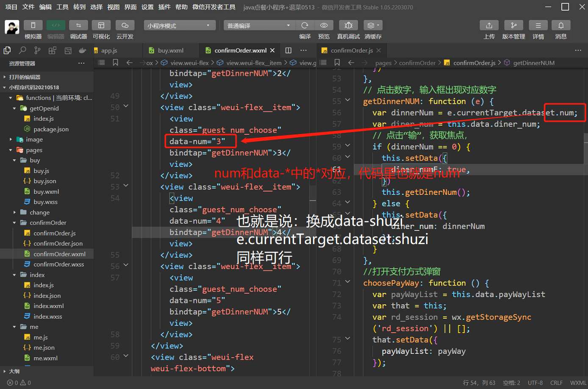Open the docker whale icon in sidebar
The height and width of the screenshot is (389, 588).
[x=83, y=50]
